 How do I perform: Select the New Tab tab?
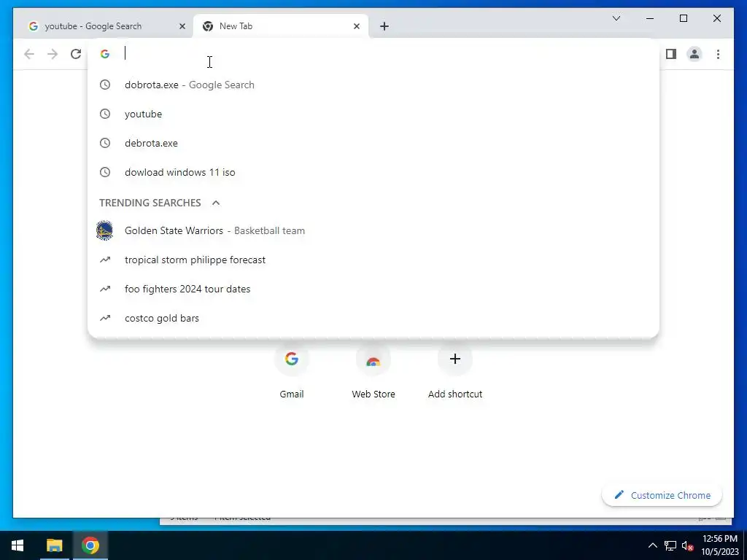[x=281, y=26]
